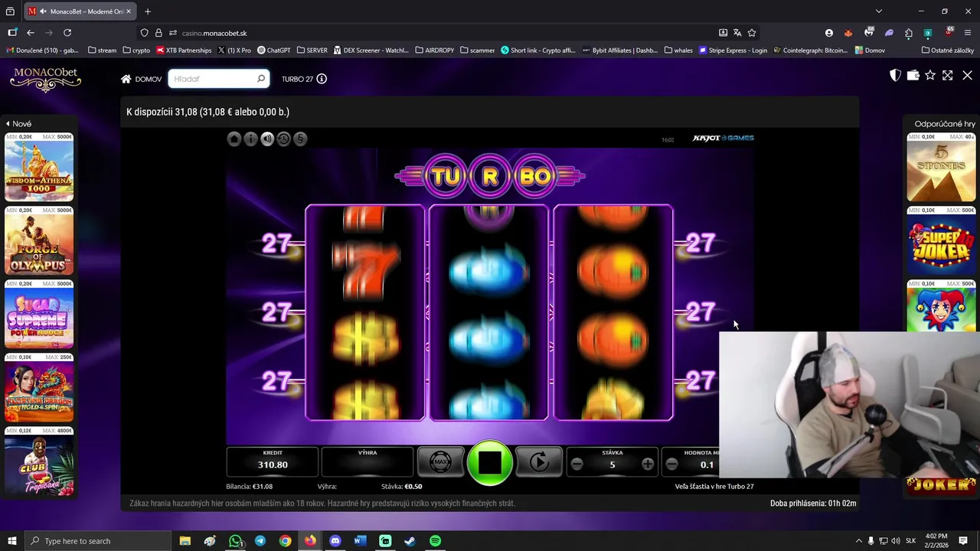Open Turbo 27 game info icon
This screenshot has width=980, height=551.
coord(322,79)
